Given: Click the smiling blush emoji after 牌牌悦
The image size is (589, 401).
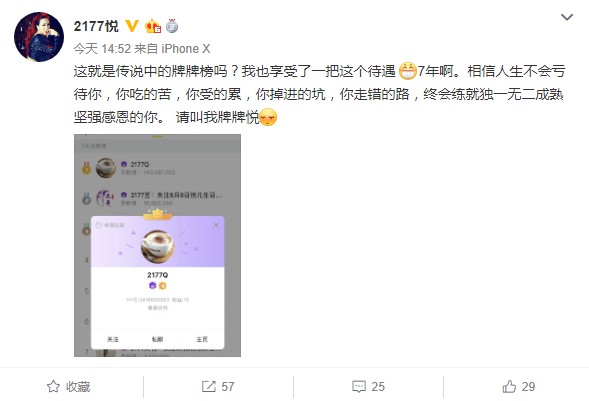Looking at the screenshot, I should click(x=268, y=117).
